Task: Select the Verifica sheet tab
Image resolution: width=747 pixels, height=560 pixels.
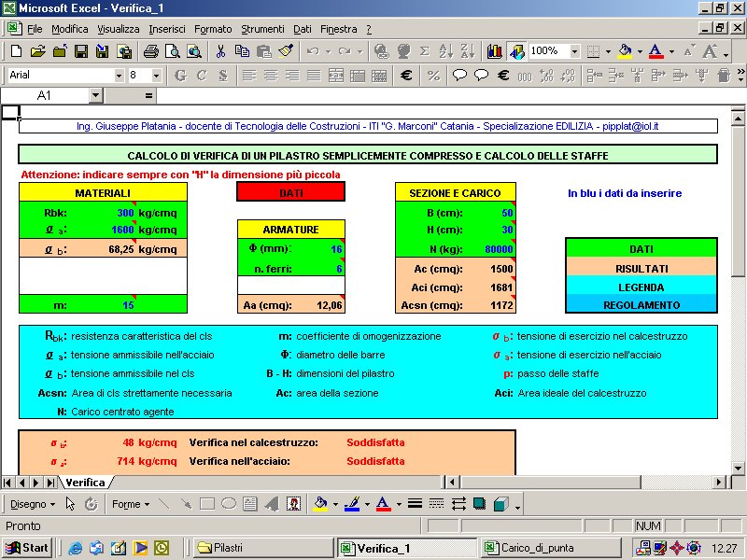Action: coord(85,483)
